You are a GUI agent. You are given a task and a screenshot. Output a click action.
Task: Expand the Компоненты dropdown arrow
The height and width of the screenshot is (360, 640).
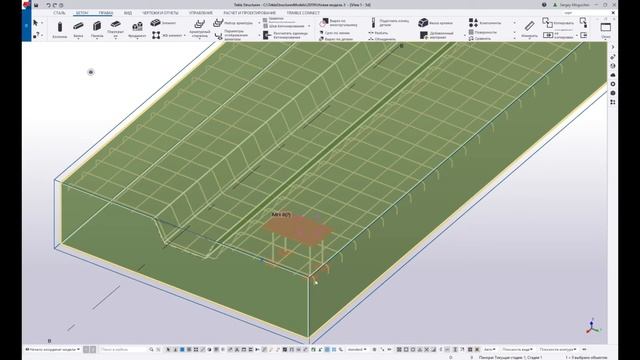(x=514, y=23)
